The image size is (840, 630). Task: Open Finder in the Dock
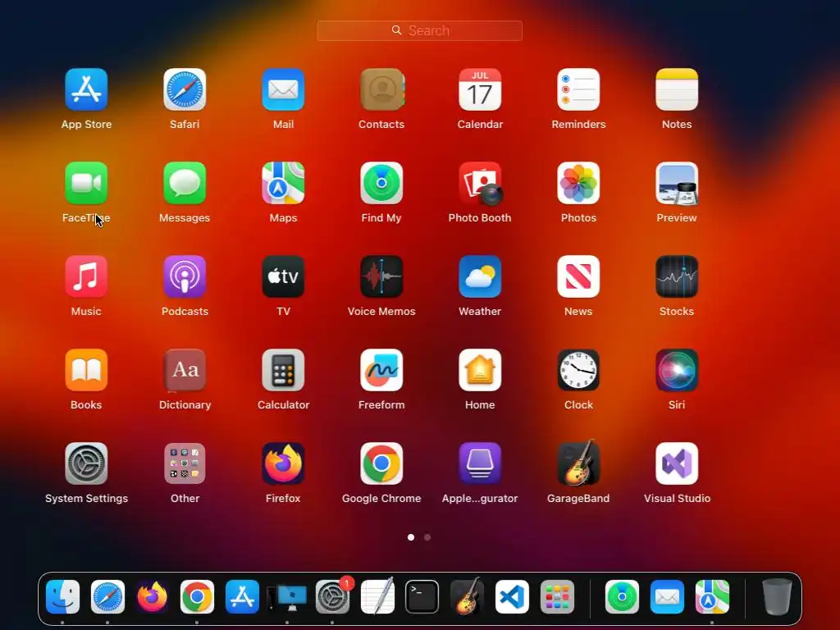[62, 597]
